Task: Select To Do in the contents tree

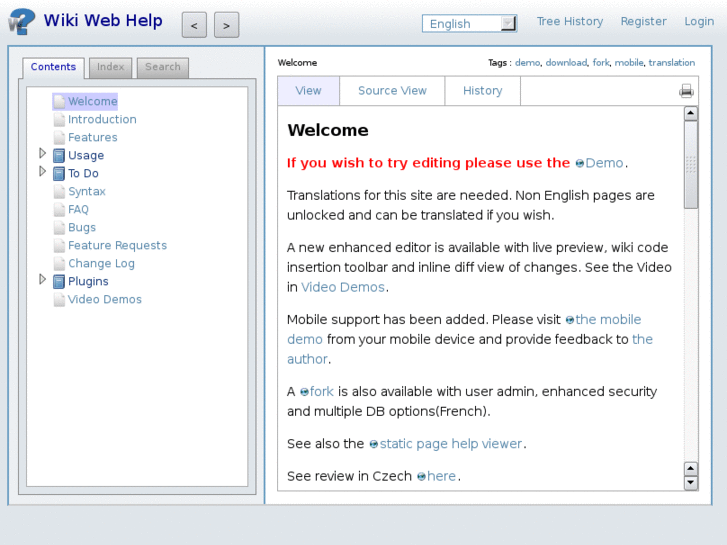Action: 83,173
